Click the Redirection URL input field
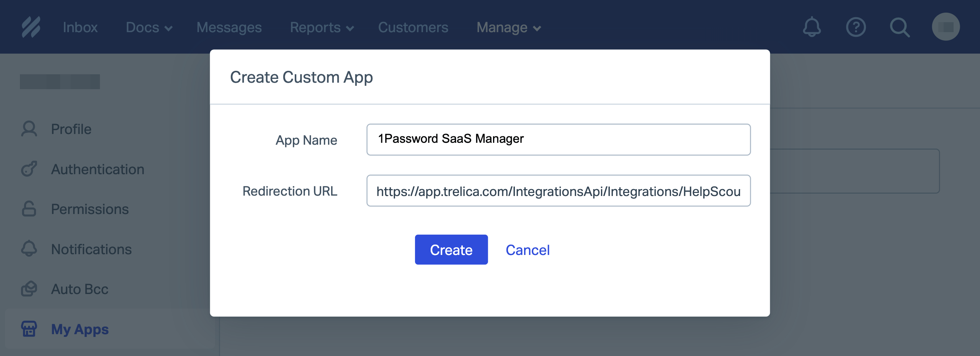Image resolution: width=980 pixels, height=356 pixels. click(559, 191)
